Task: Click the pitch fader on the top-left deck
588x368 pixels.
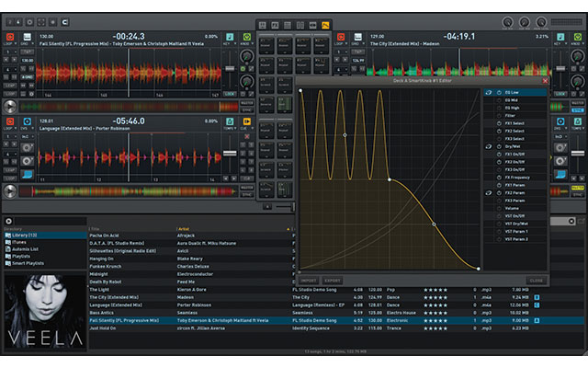Action: 228,69
